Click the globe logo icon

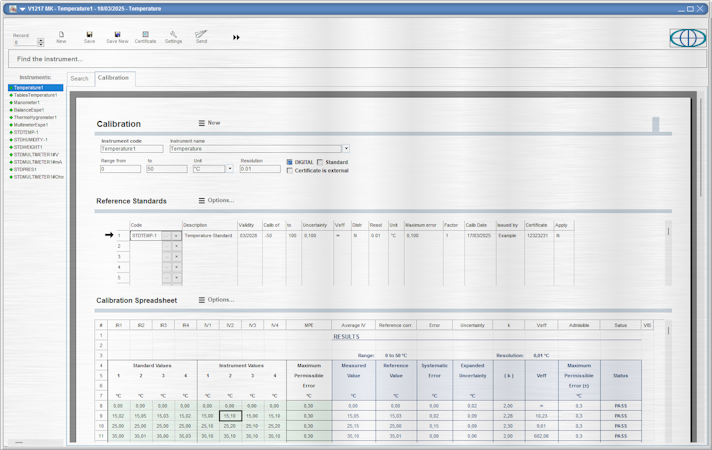688,38
